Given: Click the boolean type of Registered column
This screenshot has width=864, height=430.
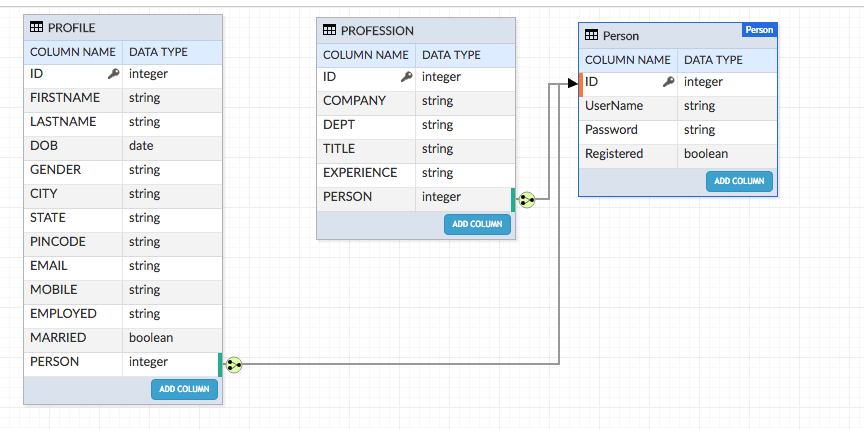Looking at the screenshot, I should (706, 154).
